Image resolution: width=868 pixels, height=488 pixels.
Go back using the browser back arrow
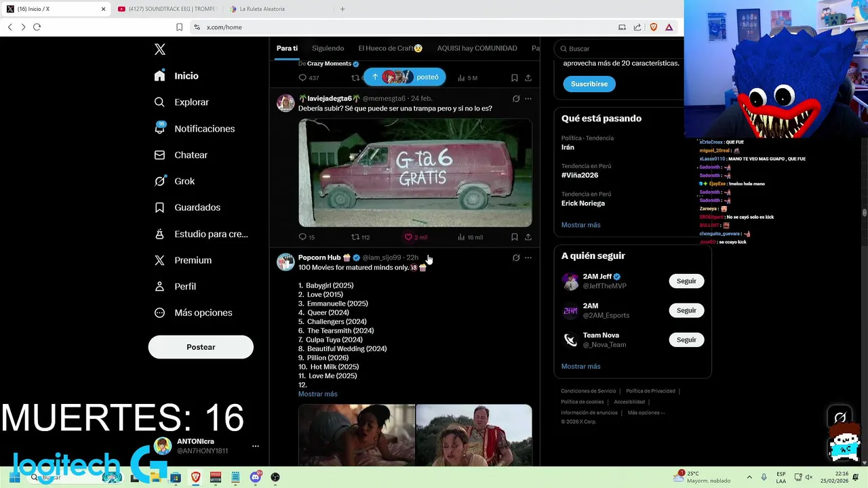coord(9,27)
